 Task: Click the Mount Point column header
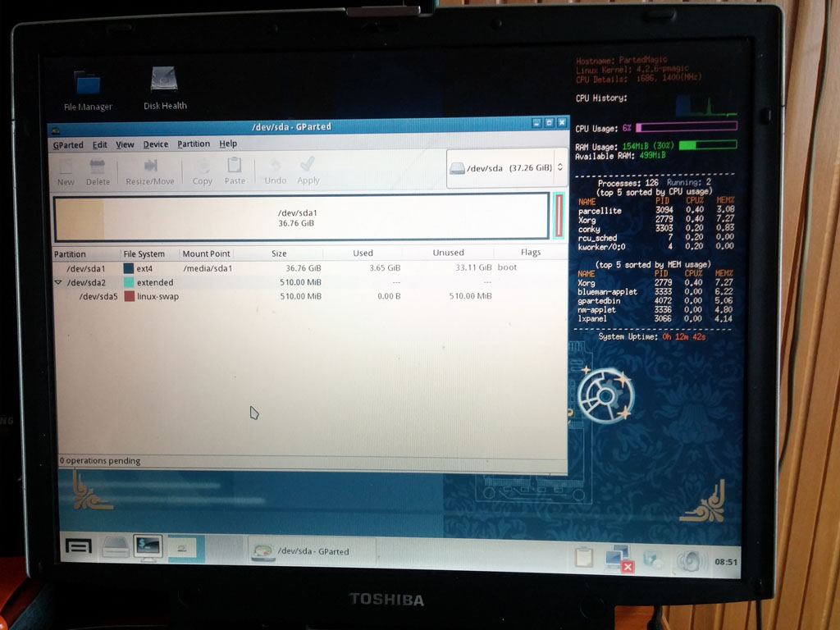(x=206, y=253)
